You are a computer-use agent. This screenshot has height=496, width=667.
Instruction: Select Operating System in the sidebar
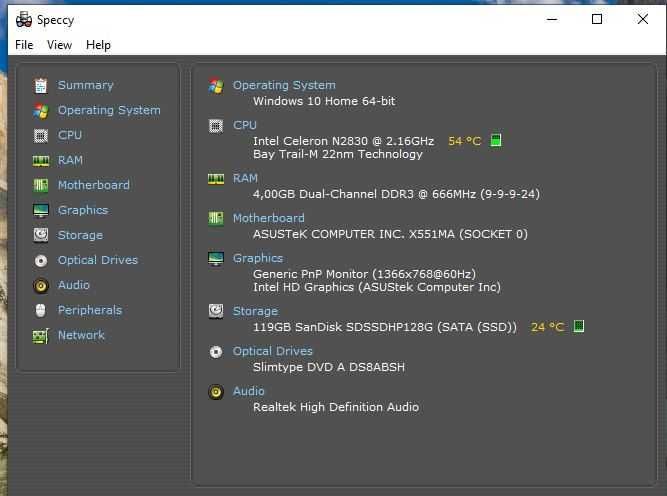tap(109, 111)
